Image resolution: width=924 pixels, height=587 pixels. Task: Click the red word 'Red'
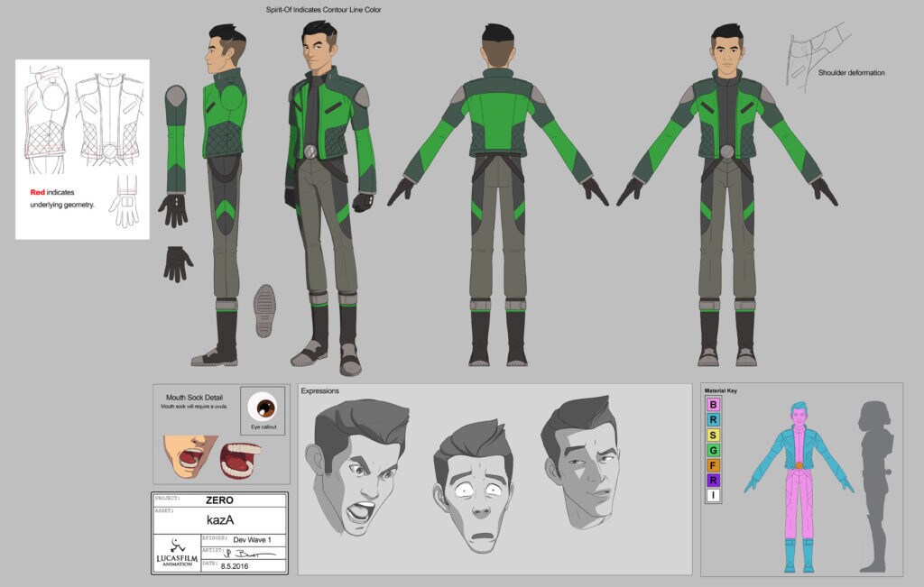coord(37,192)
